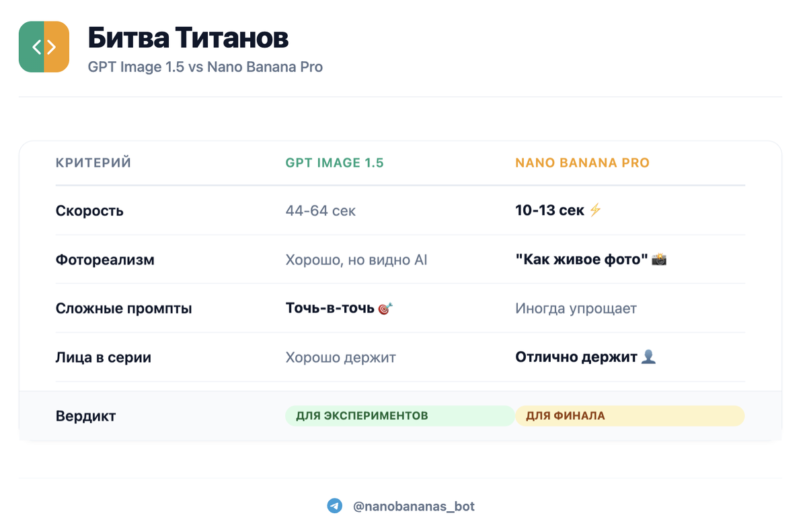This screenshot has width=807, height=532.
Task: Click the 44-64 сек cell
Action: click(x=321, y=211)
